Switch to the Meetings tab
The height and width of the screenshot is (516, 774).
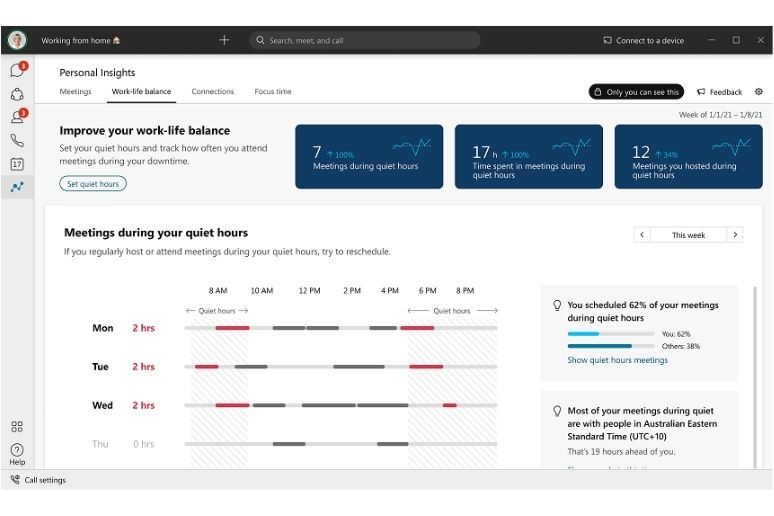coord(76,91)
